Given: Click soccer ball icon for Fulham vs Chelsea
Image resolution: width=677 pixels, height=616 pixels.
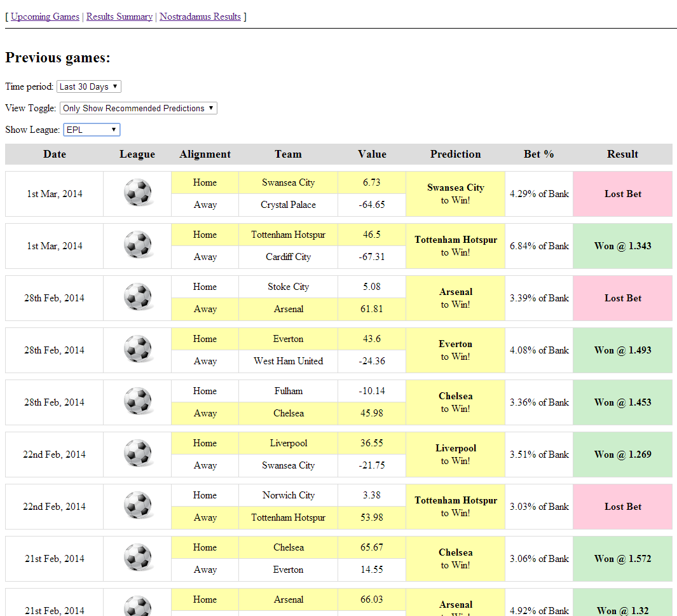Looking at the screenshot, I should click(x=138, y=401).
